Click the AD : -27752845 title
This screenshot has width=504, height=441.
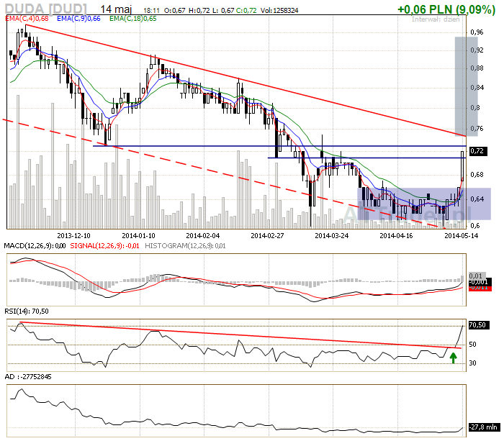(28, 377)
